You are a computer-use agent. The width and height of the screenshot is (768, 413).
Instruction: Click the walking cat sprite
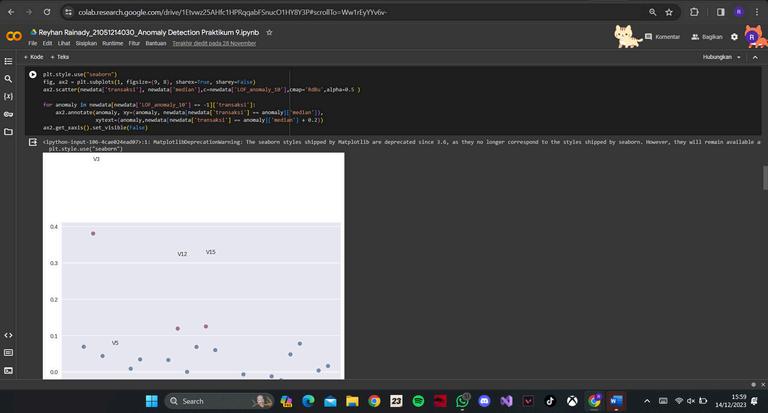626,36
